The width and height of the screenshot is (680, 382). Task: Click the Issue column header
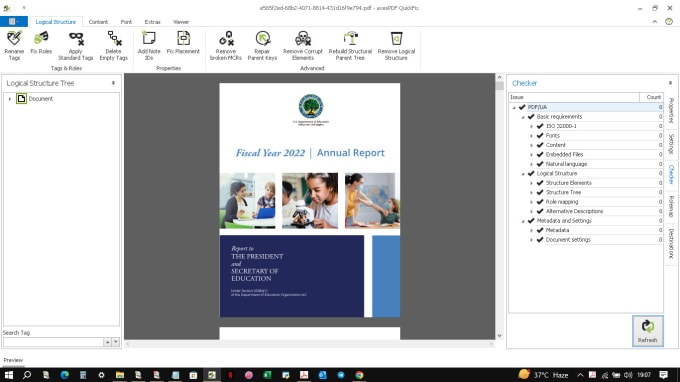click(x=574, y=97)
